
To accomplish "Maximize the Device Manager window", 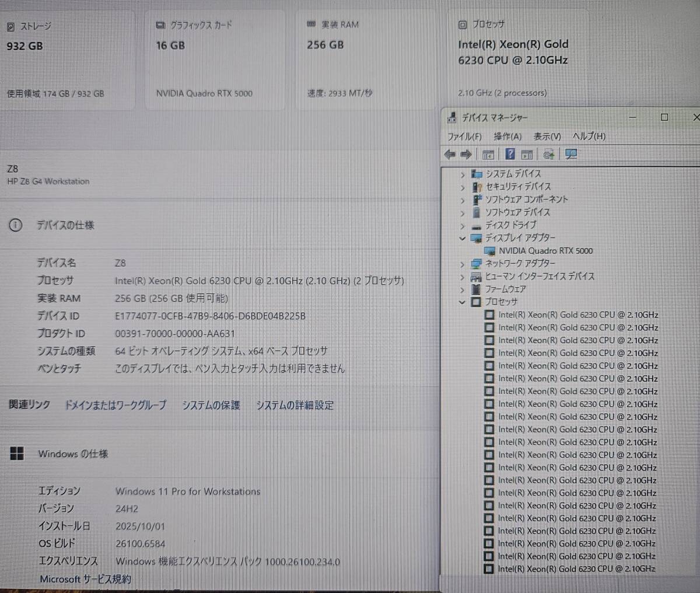I will [x=664, y=117].
